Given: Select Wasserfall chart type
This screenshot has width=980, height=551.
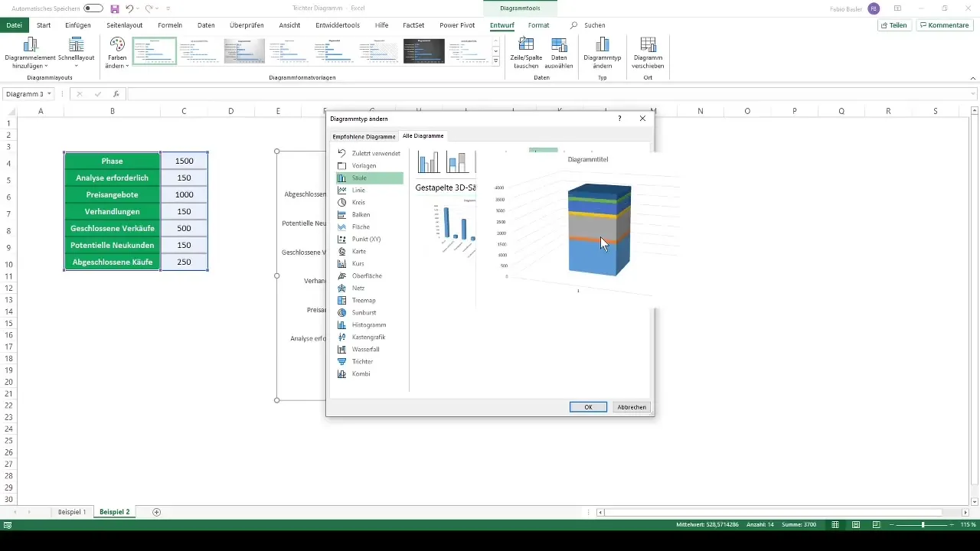Looking at the screenshot, I should [x=370, y=349].
